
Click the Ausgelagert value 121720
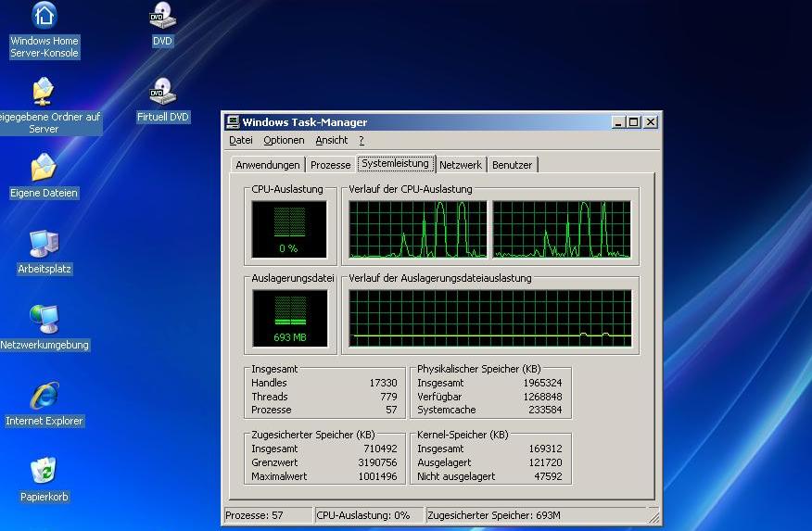click(x=545, y=462)
